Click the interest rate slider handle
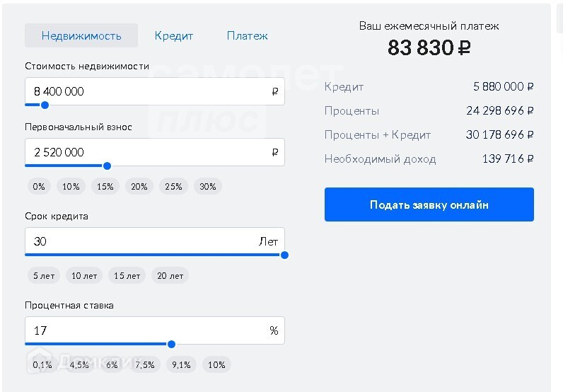The width and height of the screenshot is (563, 392). (171, 345)
